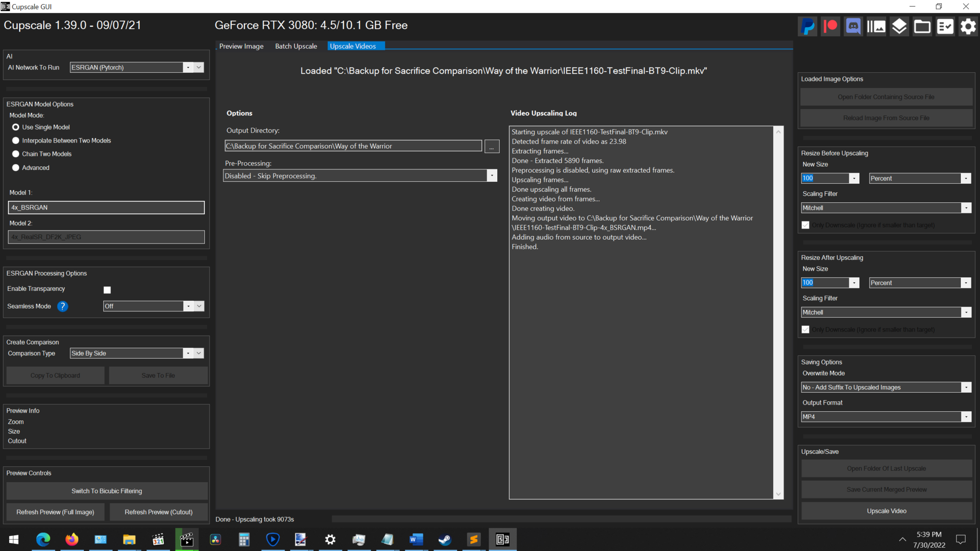Click the image library comparison icon
Viewport: 980px width, 551px height.
[x=876, y=26]
